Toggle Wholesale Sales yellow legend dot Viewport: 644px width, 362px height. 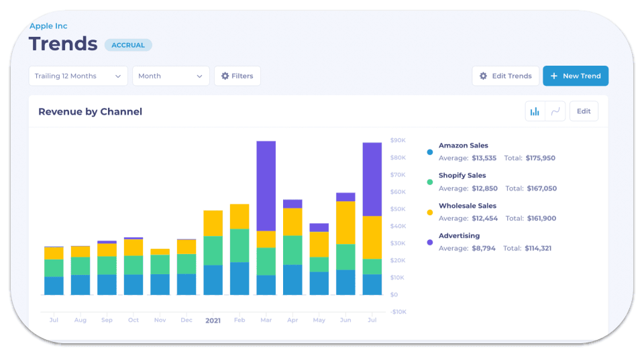[x=430, y=212]
